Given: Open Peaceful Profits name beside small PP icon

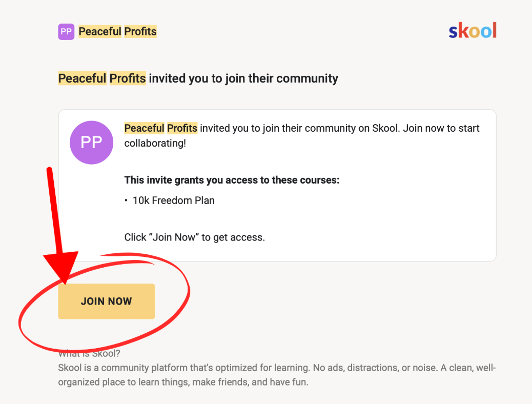Looking at the screenshot, I should click(117, 32).
